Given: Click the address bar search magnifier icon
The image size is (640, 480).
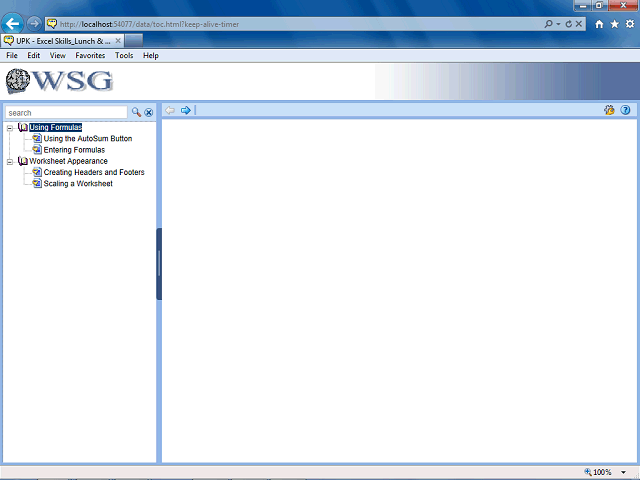Looking at the screenshot, I should (x=549, y=24).
